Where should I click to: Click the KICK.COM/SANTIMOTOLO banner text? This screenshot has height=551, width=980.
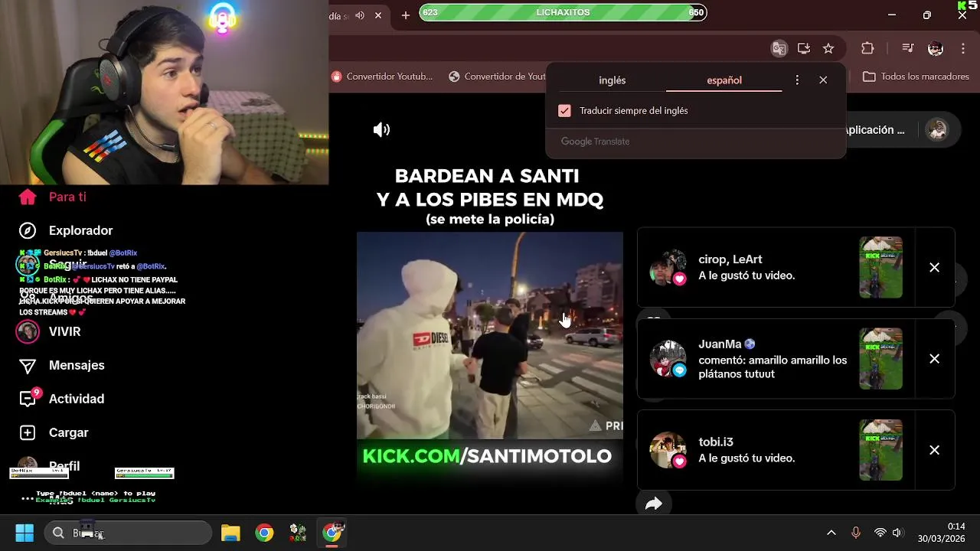[x=487, y=456]
